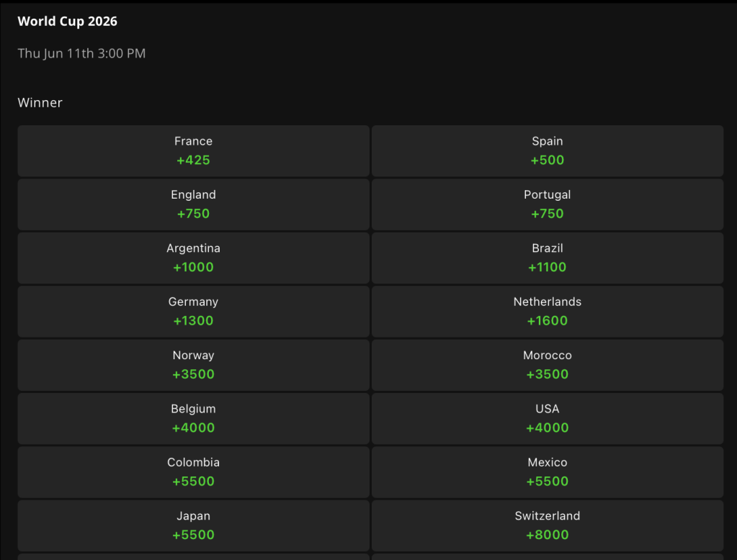Open the World Cup 2026 event title
Image resolution: width=737 pixels, height=560 pixels.
pyautogui.click(x=67, y=21)
